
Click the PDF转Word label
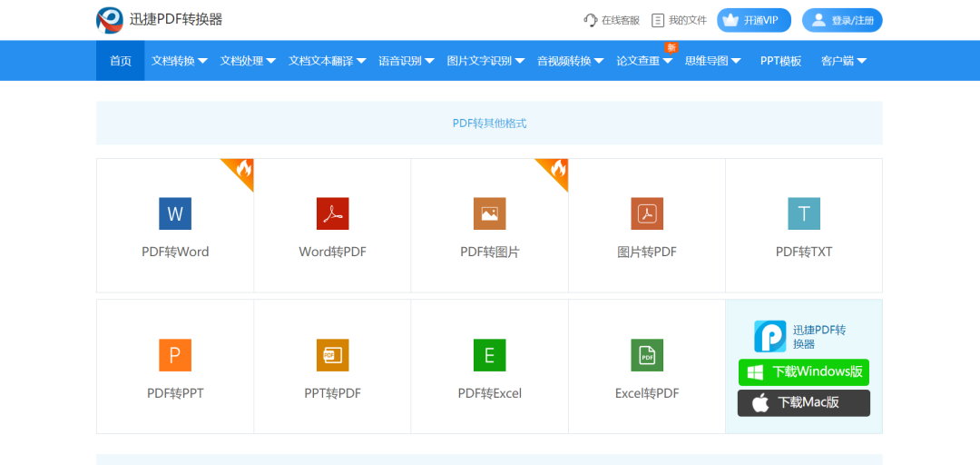175,252
